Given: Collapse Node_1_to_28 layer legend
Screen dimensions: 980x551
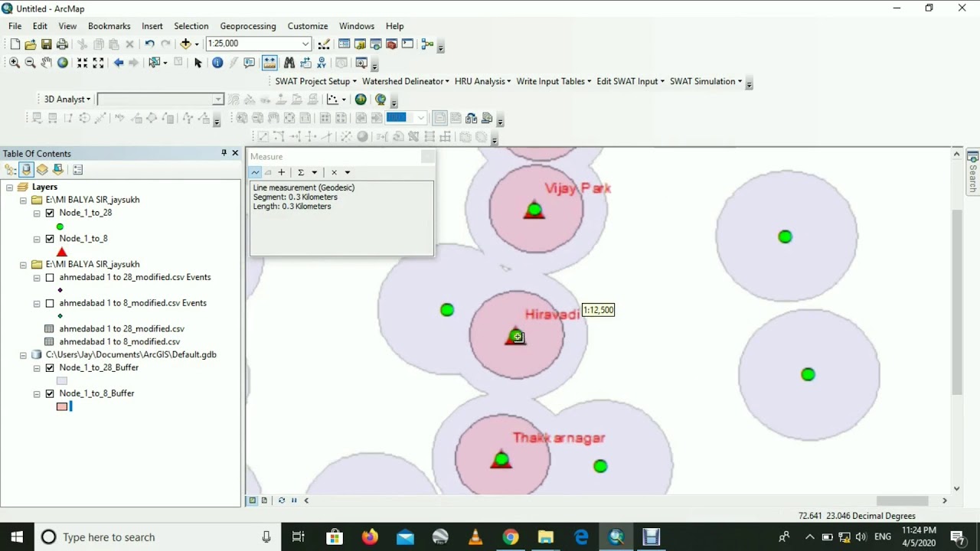Looking at the screenshot, I should pos(37,214).
